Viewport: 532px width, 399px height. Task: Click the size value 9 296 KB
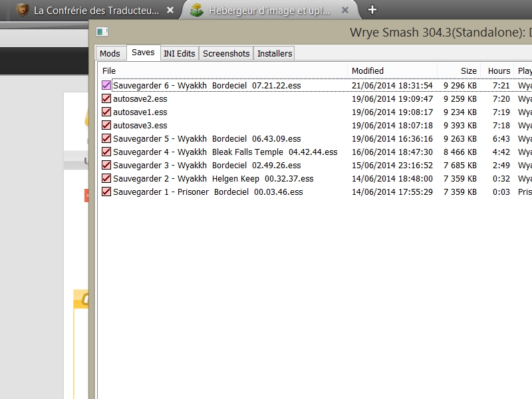(460, 86)
